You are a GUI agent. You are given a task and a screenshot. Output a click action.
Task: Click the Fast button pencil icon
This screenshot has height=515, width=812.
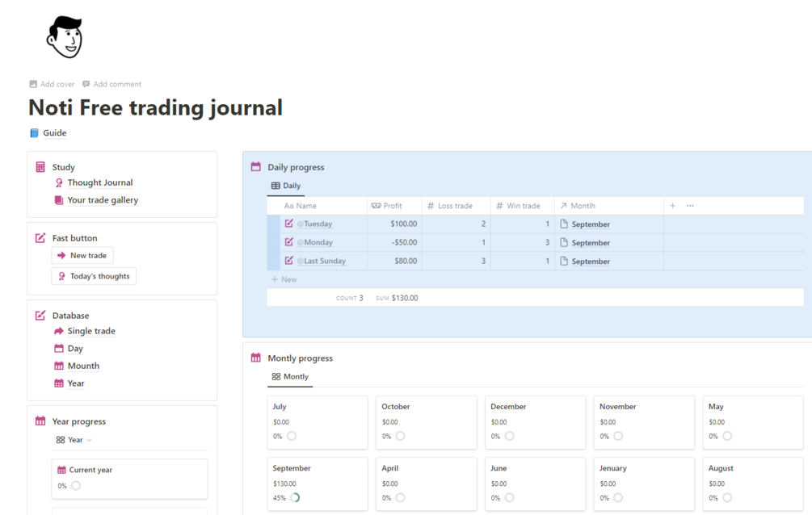(40, 238)
